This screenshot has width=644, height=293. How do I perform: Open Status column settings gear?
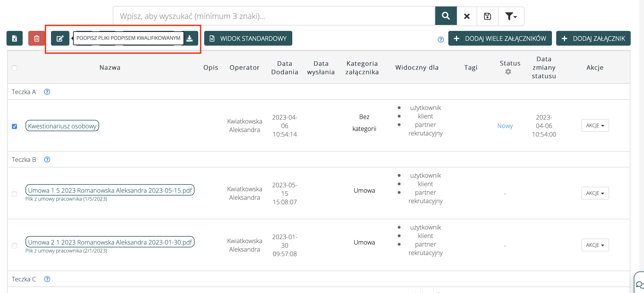coord(508,72)
